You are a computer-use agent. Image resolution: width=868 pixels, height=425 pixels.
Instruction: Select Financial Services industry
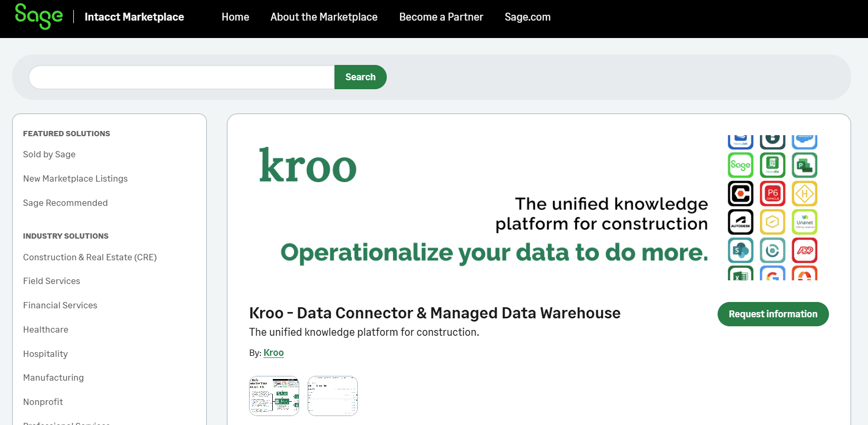pyautogui.click(x=60, y=305)
